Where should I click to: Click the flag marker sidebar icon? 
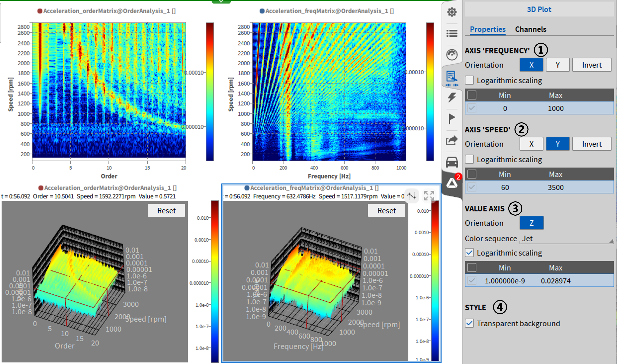pyautogui.click(x=452, y=119)
